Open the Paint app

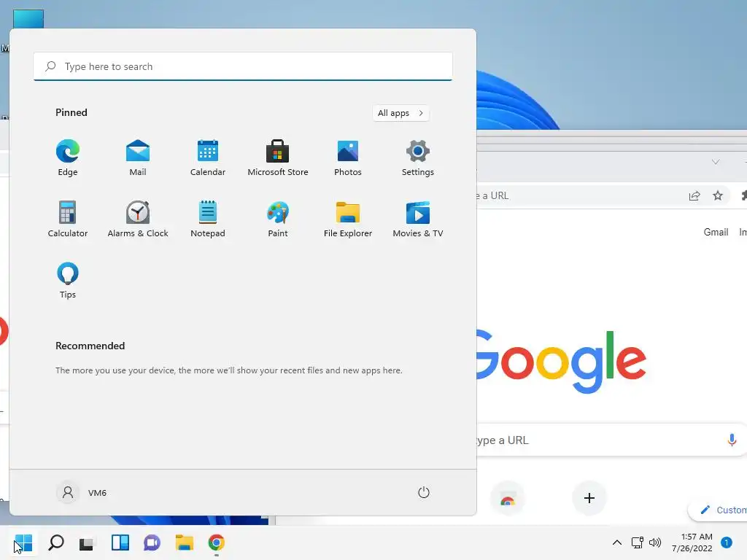(278, 219)
